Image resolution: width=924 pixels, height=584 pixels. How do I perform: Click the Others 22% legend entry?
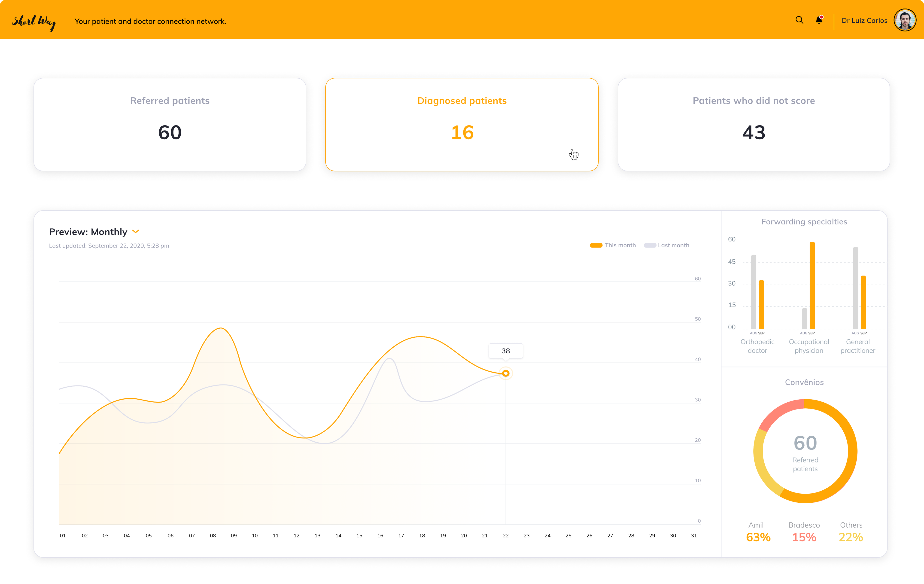click(x=851, y=532)
